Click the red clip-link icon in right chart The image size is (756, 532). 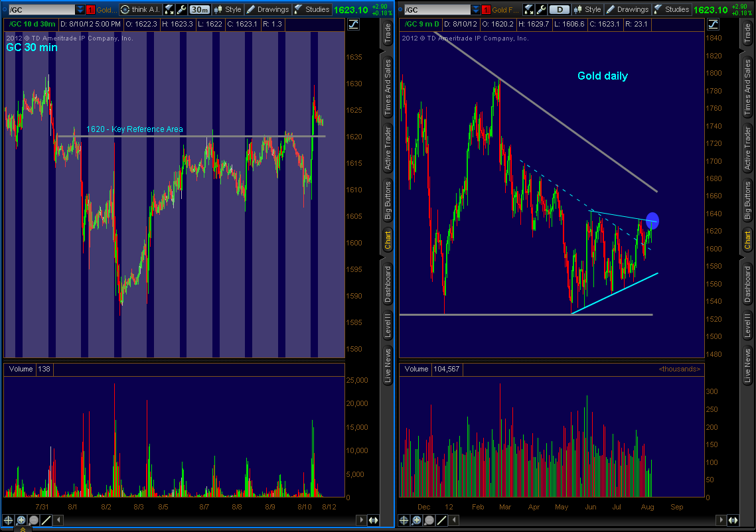coord(486,9)
